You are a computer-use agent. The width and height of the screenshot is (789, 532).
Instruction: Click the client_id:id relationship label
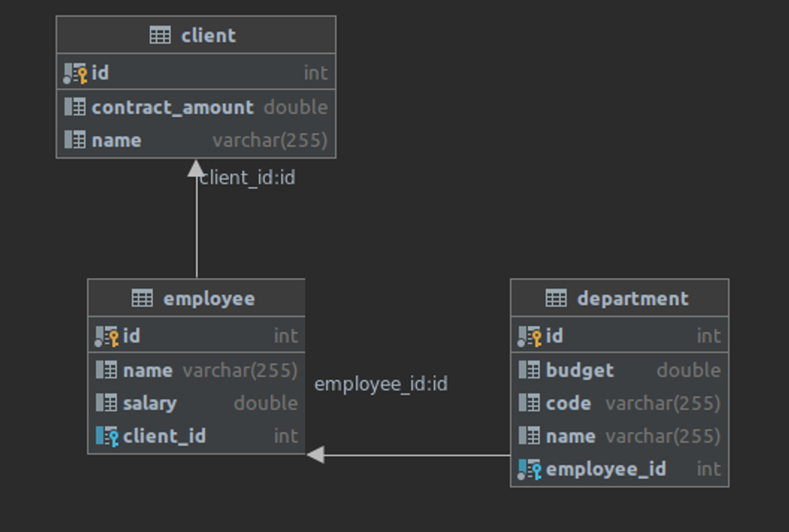tap(247, 178)
